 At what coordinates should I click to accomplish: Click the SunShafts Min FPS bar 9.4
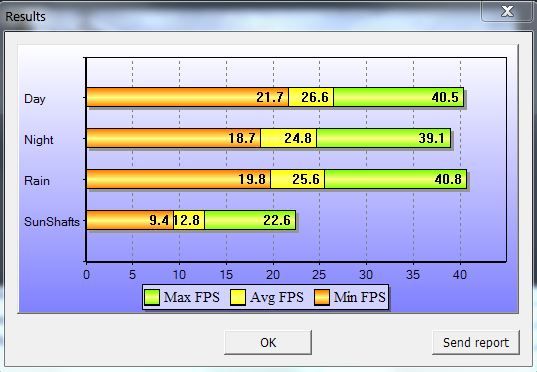click(x=130, y=220)
